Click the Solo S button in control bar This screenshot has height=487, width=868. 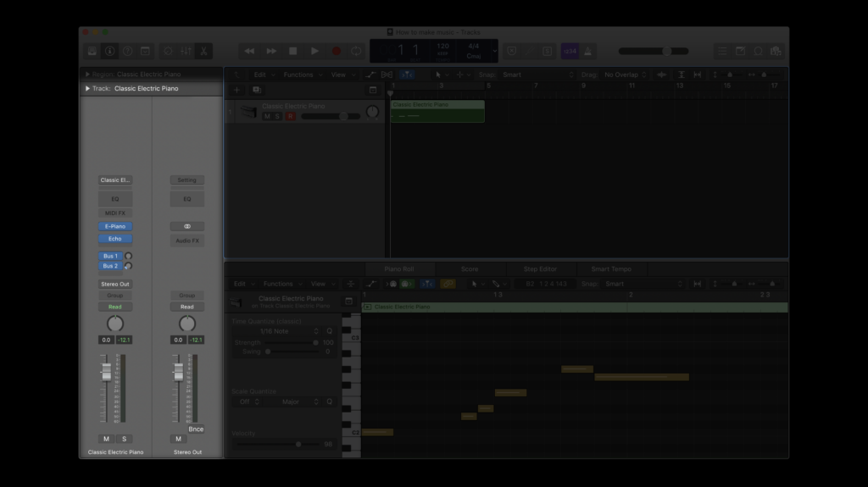[x=548, y=51]
